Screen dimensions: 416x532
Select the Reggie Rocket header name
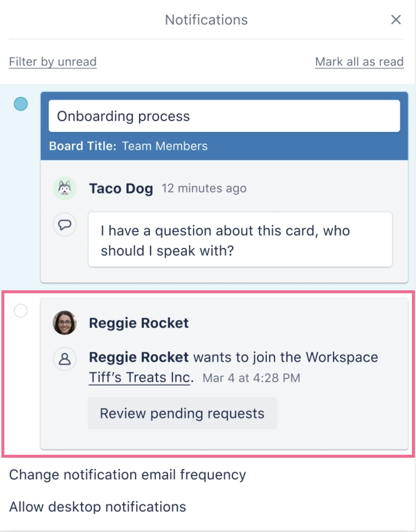(139, 323)
